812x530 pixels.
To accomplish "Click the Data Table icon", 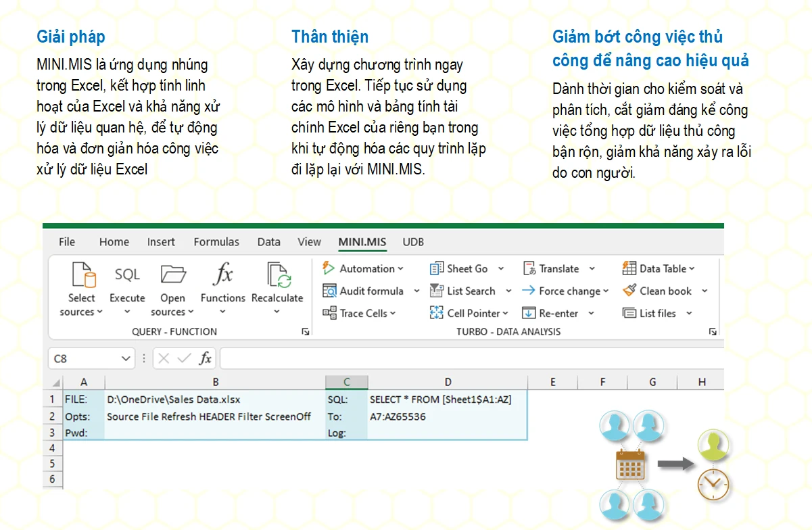I will pos(629,268).
